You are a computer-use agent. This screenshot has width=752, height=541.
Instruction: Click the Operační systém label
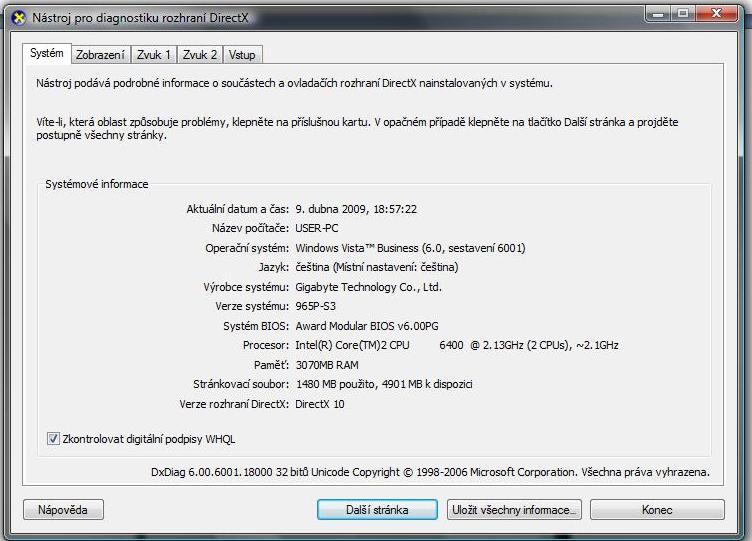247,248
